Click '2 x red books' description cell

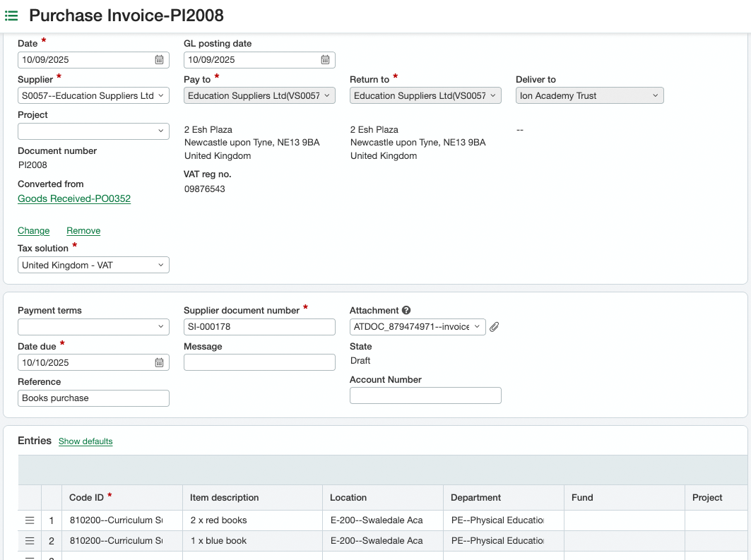252,520
